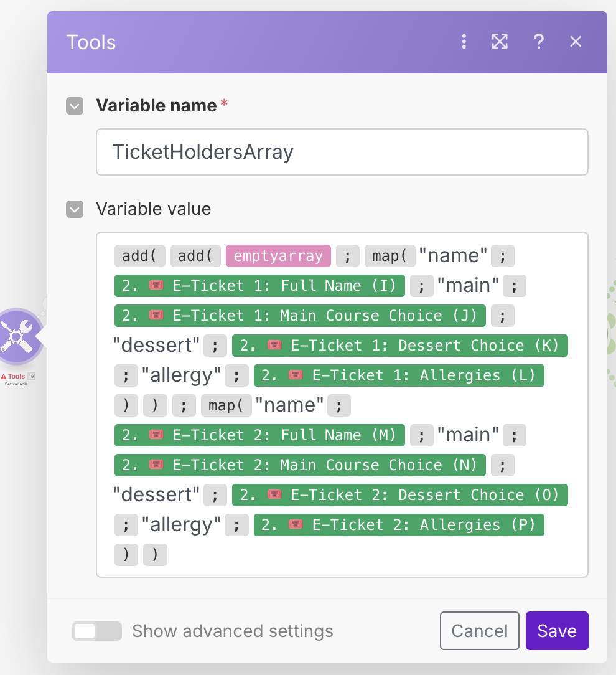
Task: Select E-Ticket 1: Allergies (L) tag
Action: pyautogui.click(x=399, y=375)
